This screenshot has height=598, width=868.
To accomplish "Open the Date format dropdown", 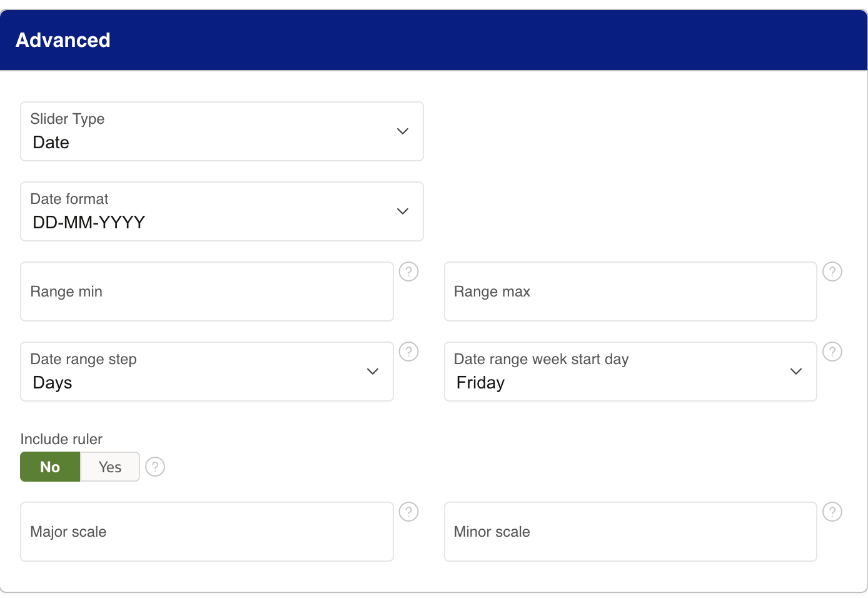I will point(222,211).
